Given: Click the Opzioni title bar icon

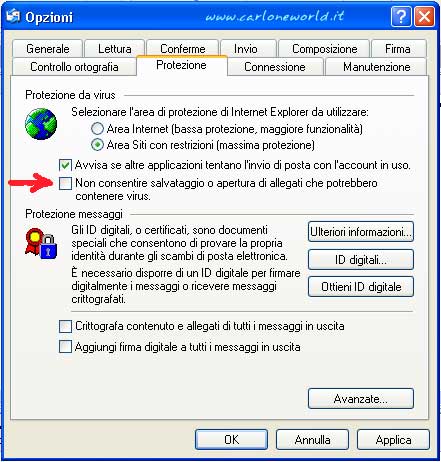Looking at the screenshot, I should tap(13, 17).
